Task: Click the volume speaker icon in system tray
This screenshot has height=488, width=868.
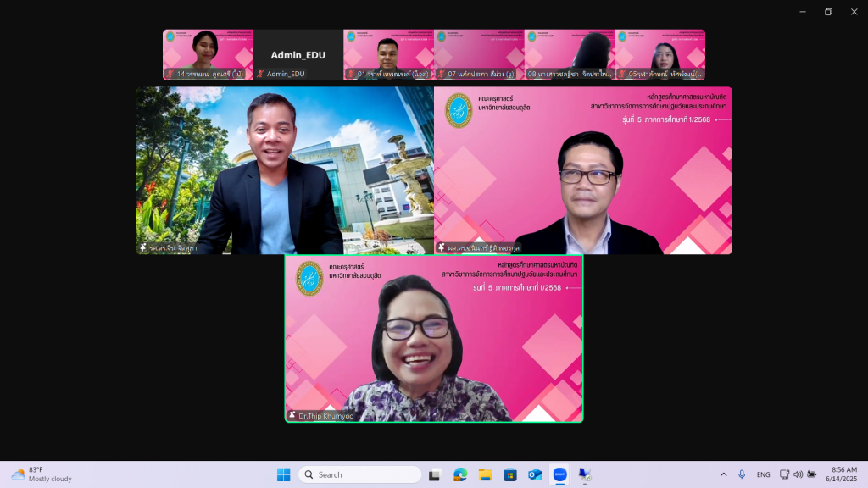Action: (x=798, y=474)
